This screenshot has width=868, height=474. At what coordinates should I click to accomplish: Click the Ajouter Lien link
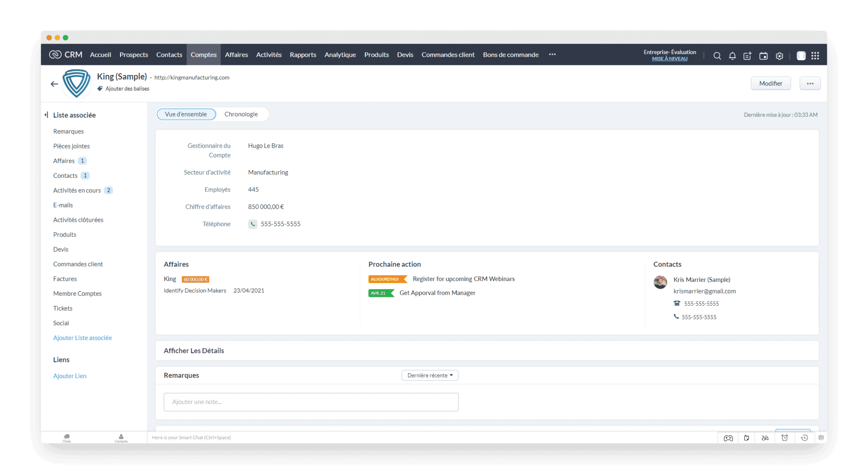click(x=70, y=375)
